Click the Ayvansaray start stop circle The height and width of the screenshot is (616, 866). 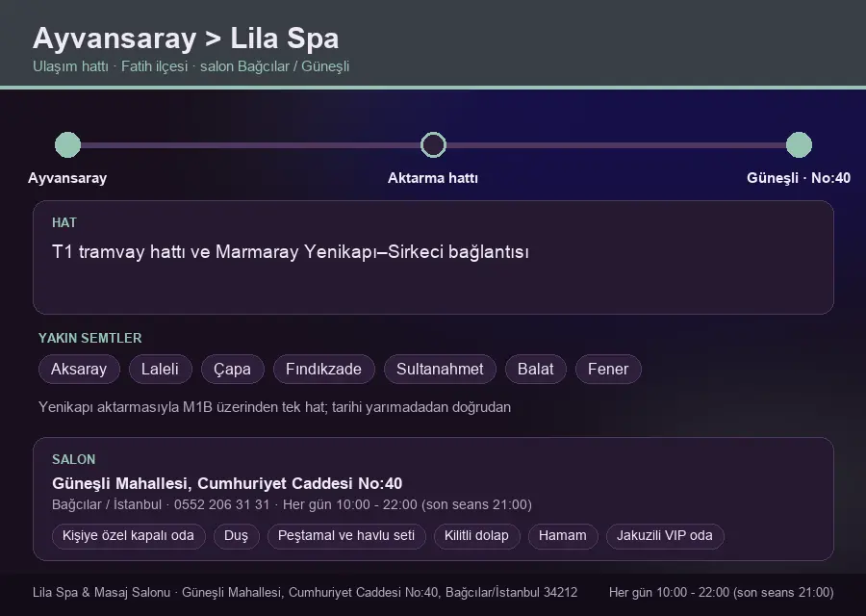[68, 144]
